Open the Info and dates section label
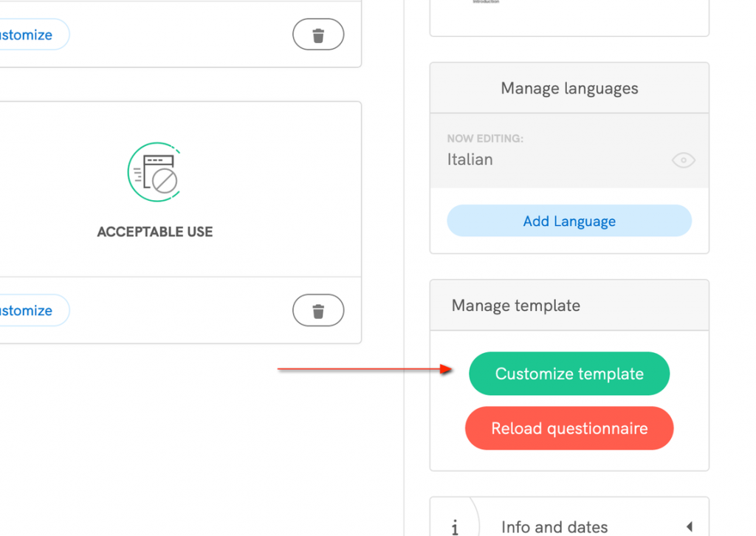This screenshot has width=756, height=536. [x=554, y=526]
